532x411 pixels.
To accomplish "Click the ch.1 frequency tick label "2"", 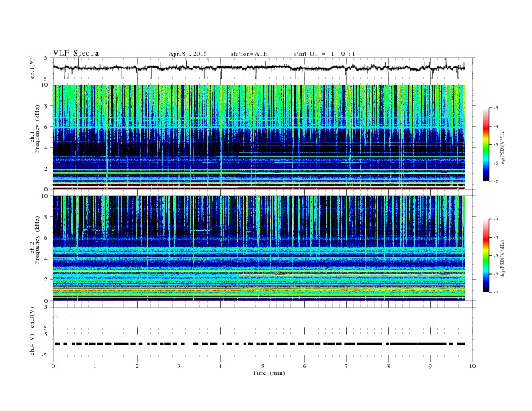I will coord(47,169).
